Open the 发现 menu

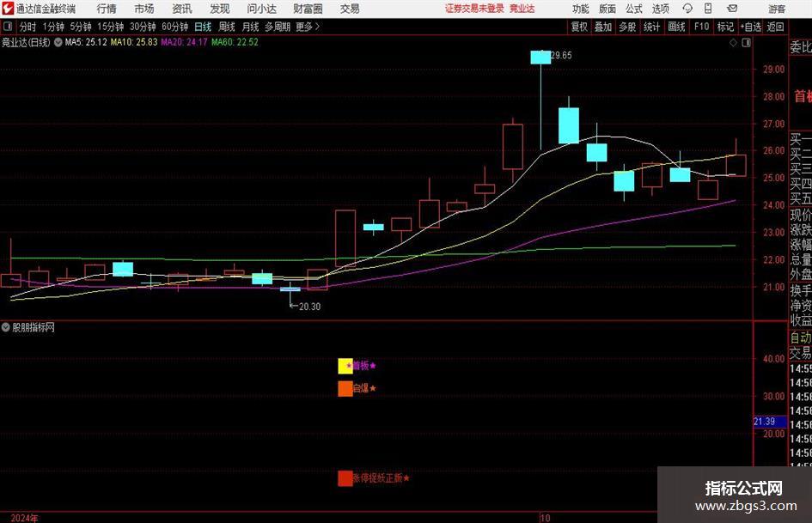220,9
